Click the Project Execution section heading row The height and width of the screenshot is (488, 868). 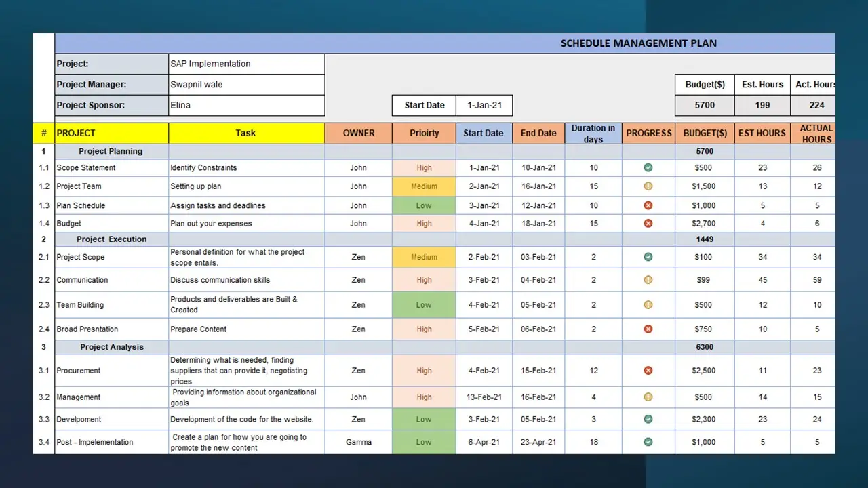pyautogui.click(x=112, y=239)
